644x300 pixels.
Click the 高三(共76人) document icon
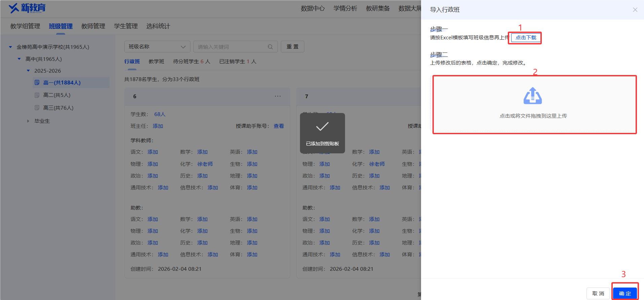(37, 108)
